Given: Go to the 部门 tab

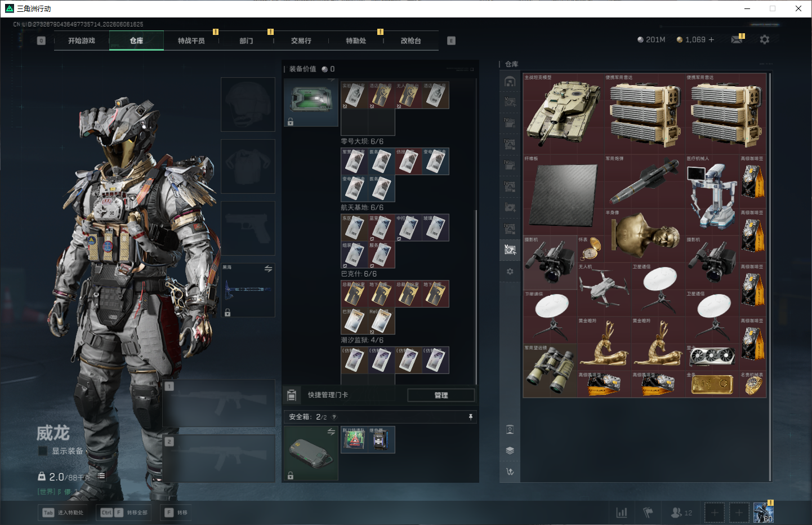Looking at the screenshot, I should tap(246, 41).
